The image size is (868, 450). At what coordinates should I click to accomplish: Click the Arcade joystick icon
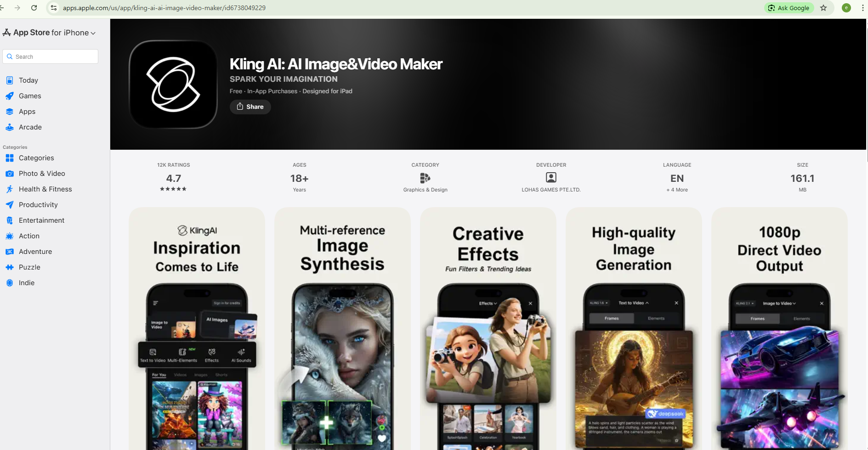[x=10, y=127]
